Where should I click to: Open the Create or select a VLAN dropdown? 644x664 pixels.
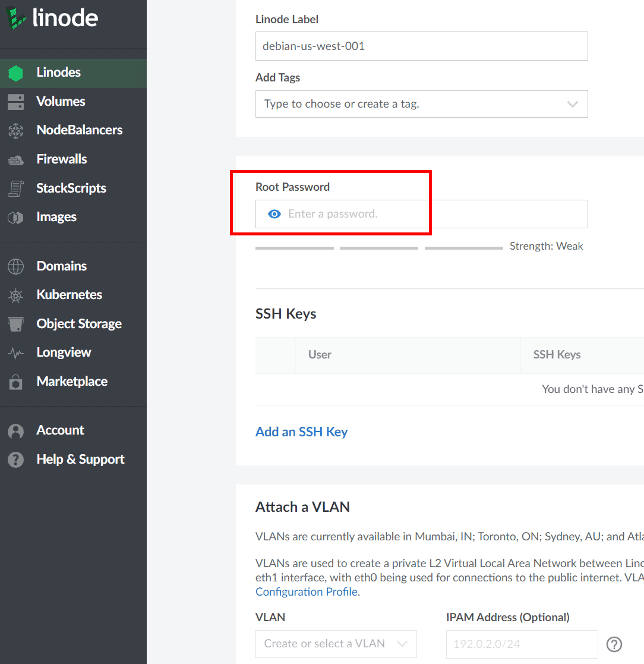[x=336, y=644]
